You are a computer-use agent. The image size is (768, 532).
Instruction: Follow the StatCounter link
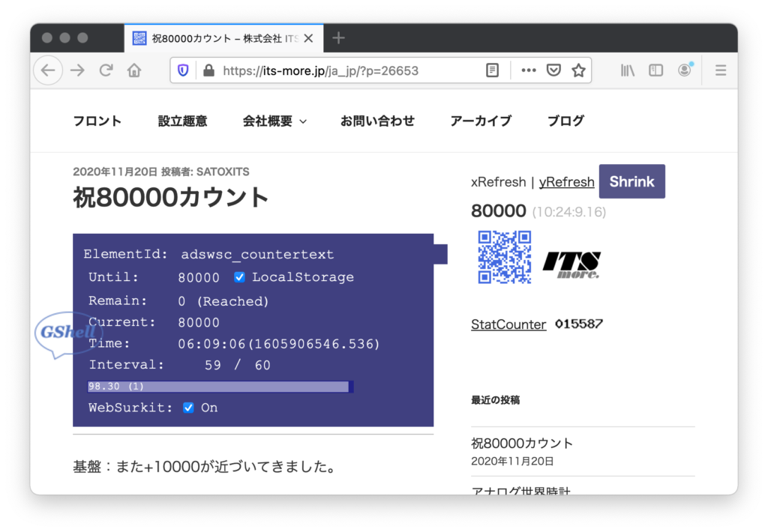[x=508, y=324]
